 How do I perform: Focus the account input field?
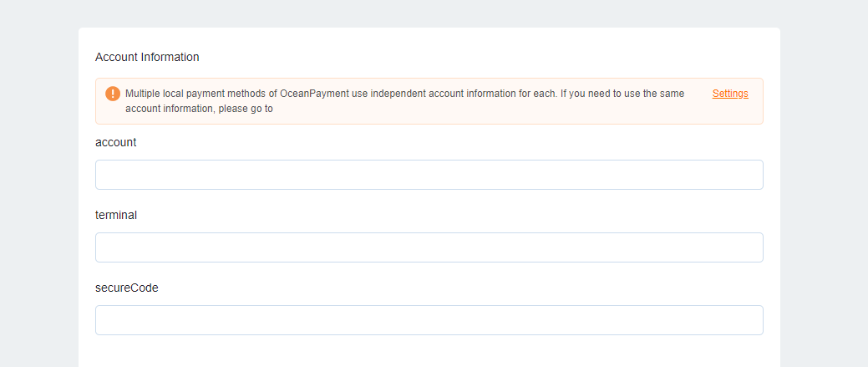coord(429,175)
